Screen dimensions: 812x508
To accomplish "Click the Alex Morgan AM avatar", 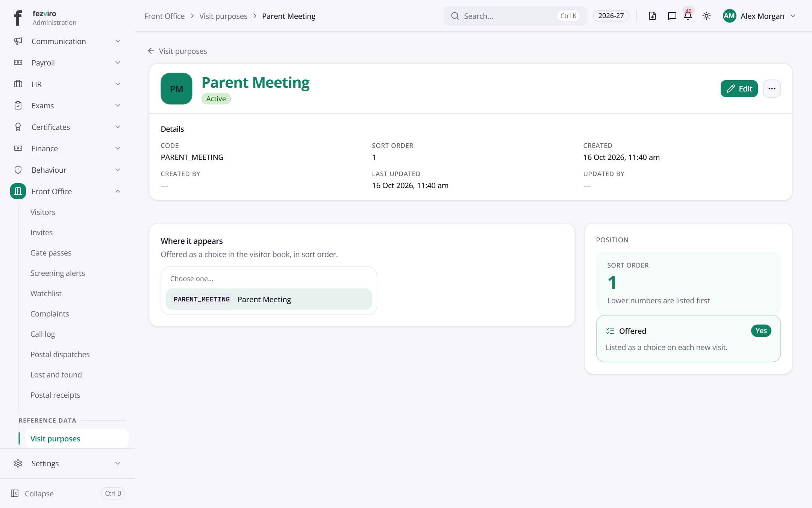I will (x=729, y=16).
